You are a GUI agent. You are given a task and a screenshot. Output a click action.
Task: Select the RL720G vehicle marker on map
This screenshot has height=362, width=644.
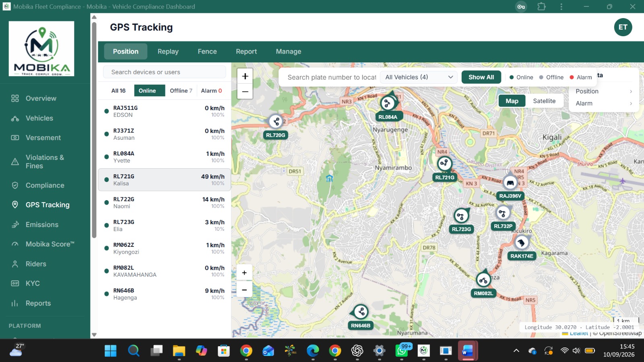pos(276,121)
